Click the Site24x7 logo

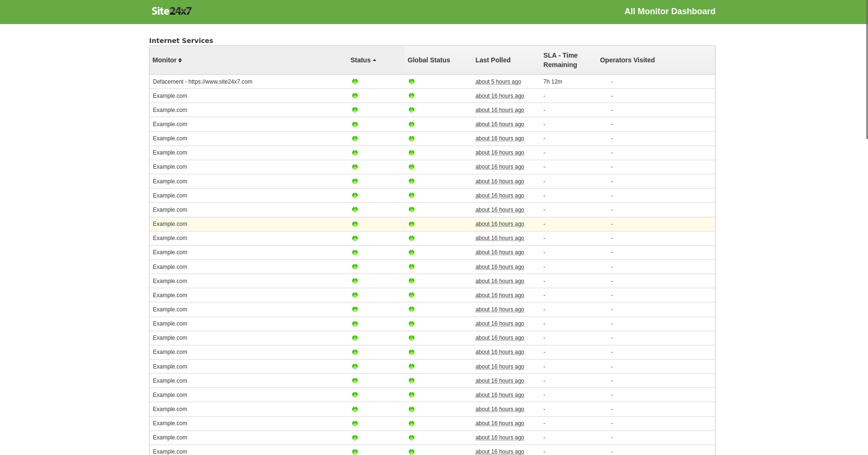tap(171, 11)
